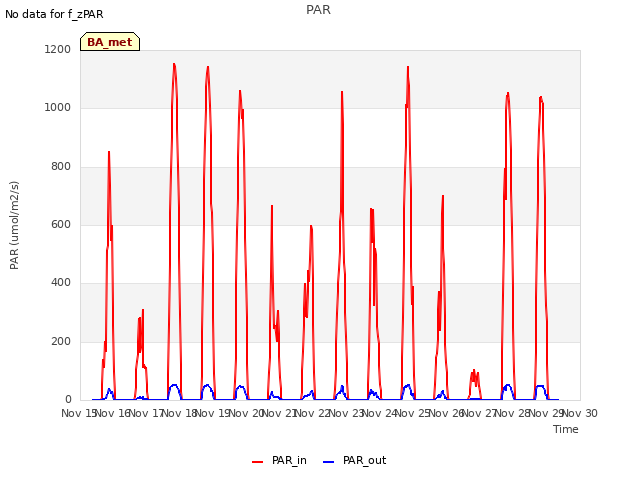Click the y-axis title PAR (umol/m2/s)

coord(14,225)
